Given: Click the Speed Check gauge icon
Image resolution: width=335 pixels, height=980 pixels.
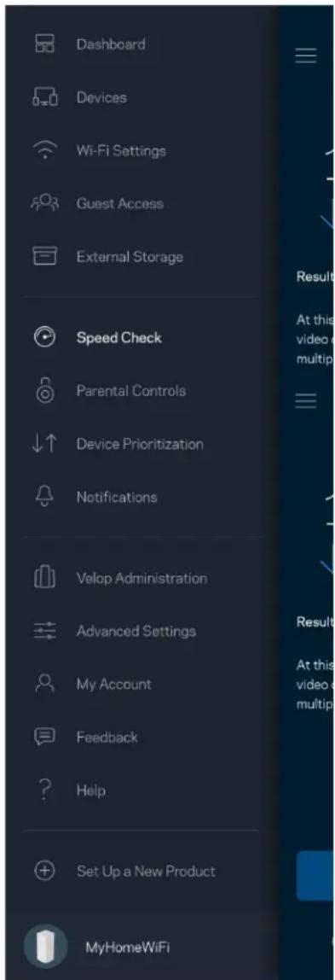Looking at the screenshot, I should [x=44, y=337].
